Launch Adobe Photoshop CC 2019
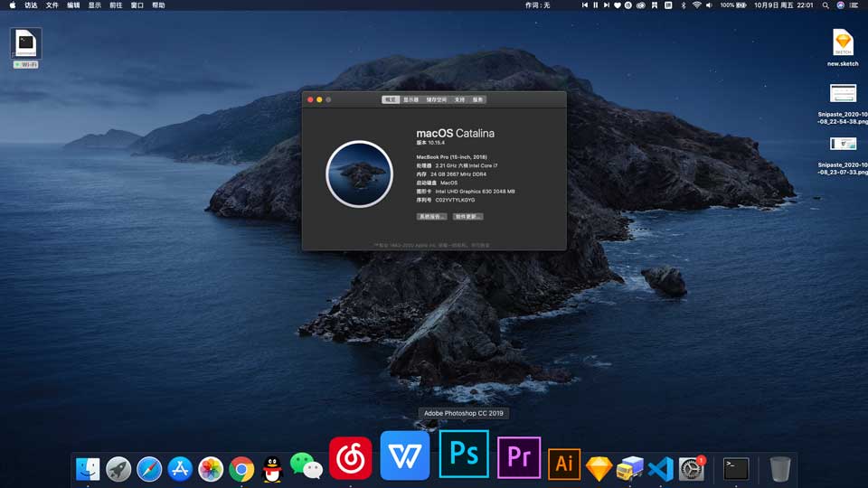 tap(464, 454)
